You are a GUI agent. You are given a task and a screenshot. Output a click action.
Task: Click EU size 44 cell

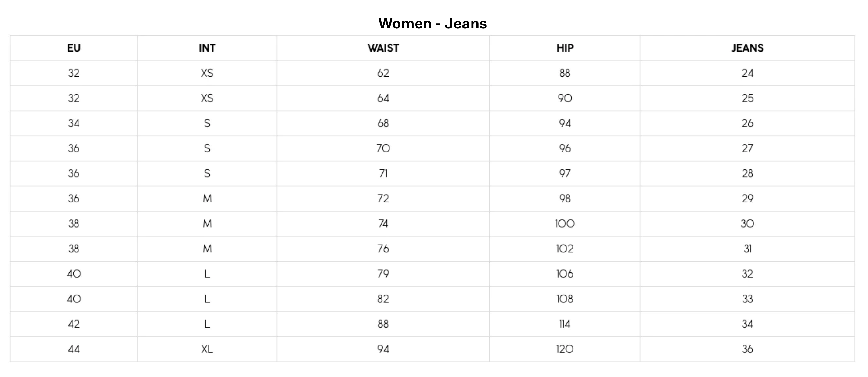(74, 349)
